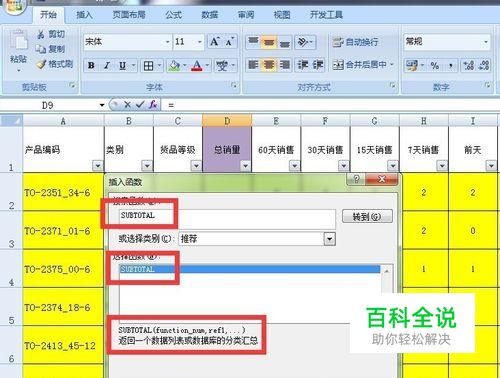Screen dimensions: 500x378
Task: Switch to the 插入 ribbon tab
Action: pos(84,15)
